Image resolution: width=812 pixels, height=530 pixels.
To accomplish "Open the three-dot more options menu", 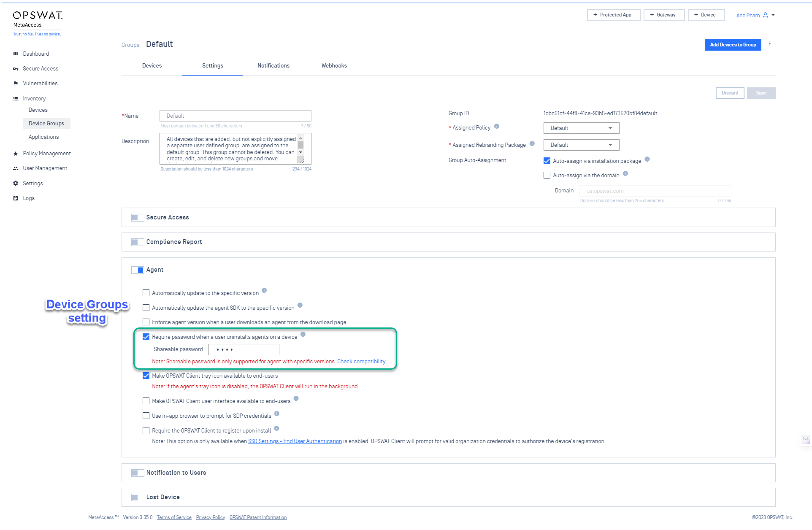I will pyautogui.click(x=770, y=44).
